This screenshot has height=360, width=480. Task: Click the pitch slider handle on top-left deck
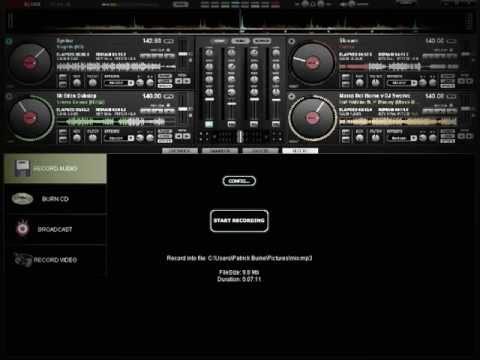point(183,54)
